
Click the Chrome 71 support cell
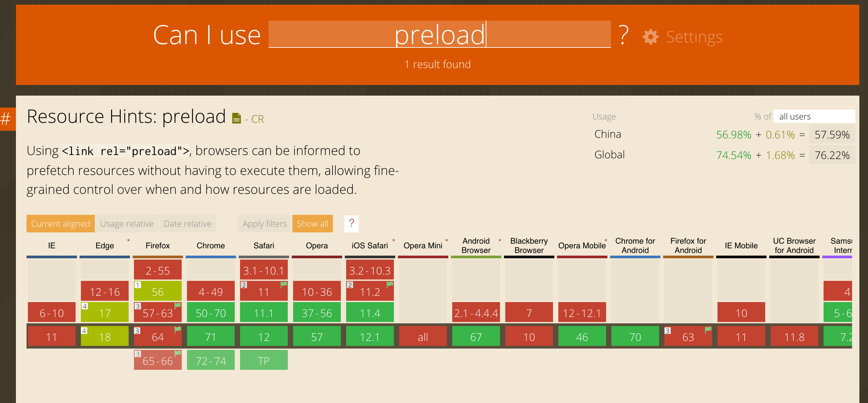pos(211,337)
